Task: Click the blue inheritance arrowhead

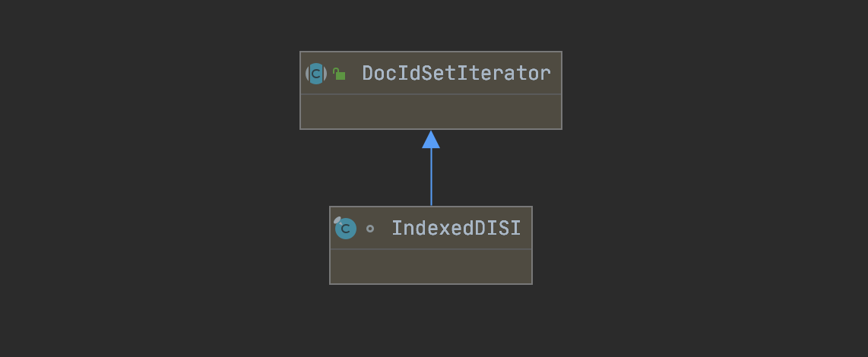Action: (431, 139)
